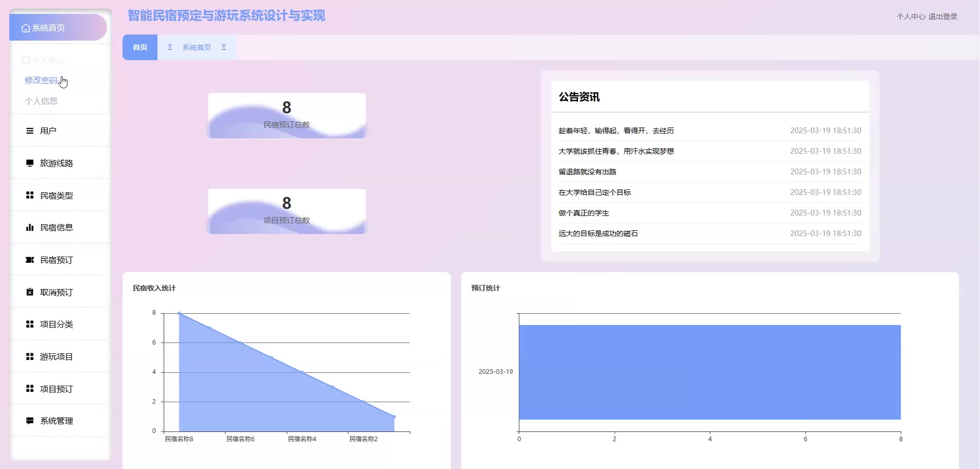Click 民宿名称6 axis label
The image size is (980, 469).
coord(240,439)
